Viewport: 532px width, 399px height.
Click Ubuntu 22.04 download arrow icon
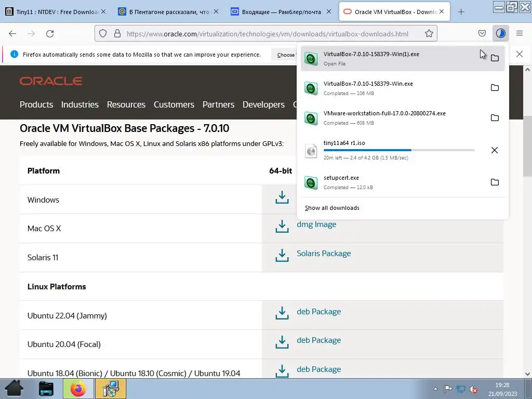pyautogui.click(x=282, y=313)
